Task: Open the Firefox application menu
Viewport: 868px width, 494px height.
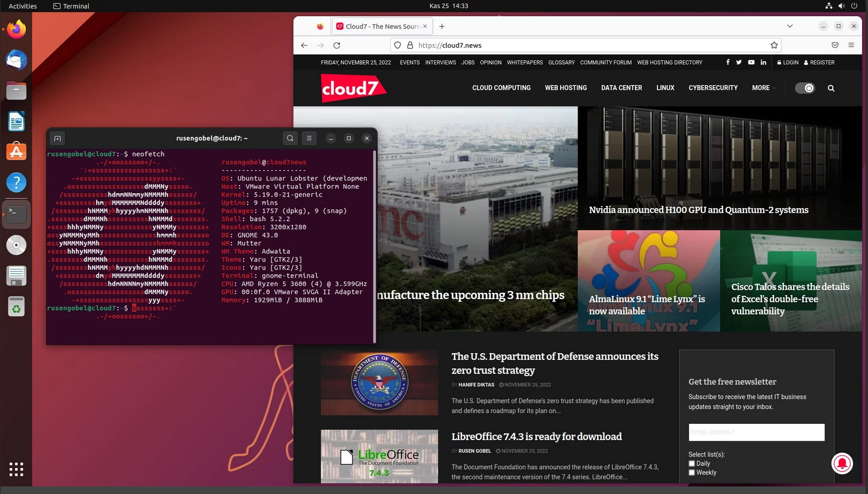Action: coord(851,45)
